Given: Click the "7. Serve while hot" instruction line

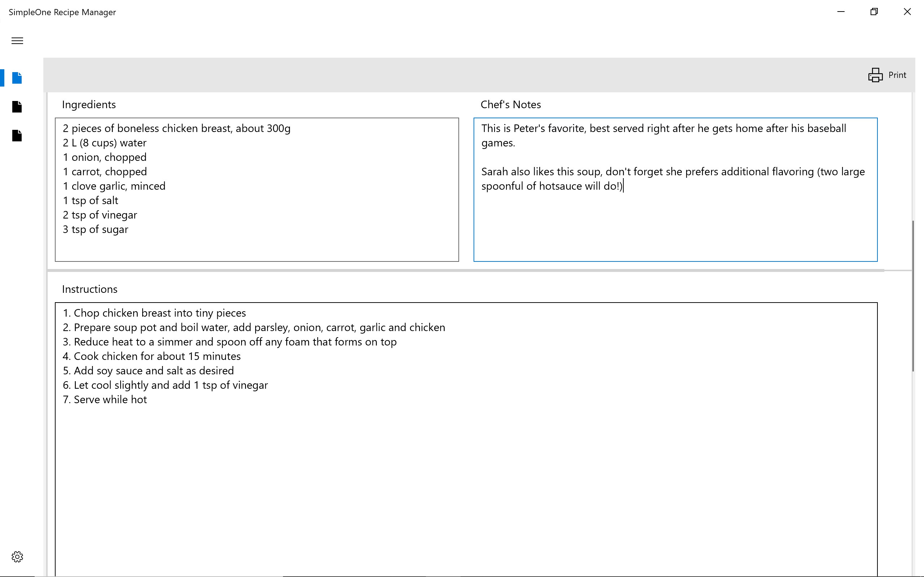Looking at the screenshot, I should pos(105,400).
